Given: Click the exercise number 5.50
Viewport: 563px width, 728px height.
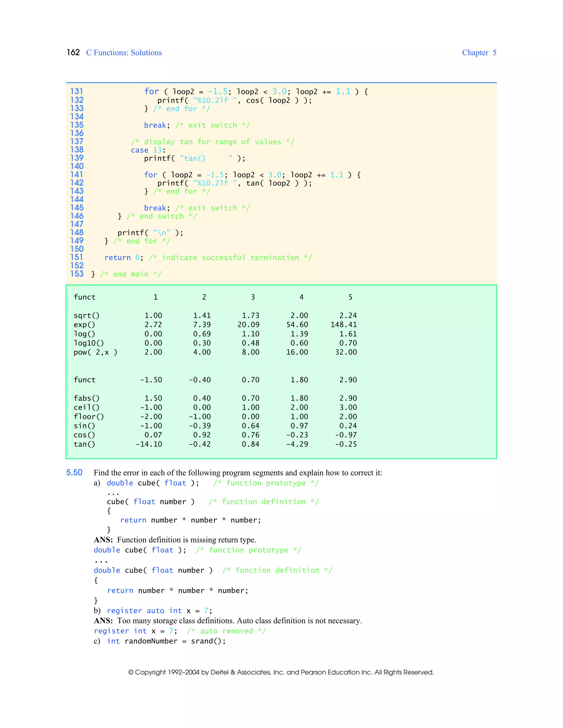Looking at the screenshot, I should pyautogui.click(x=74, y=472).
